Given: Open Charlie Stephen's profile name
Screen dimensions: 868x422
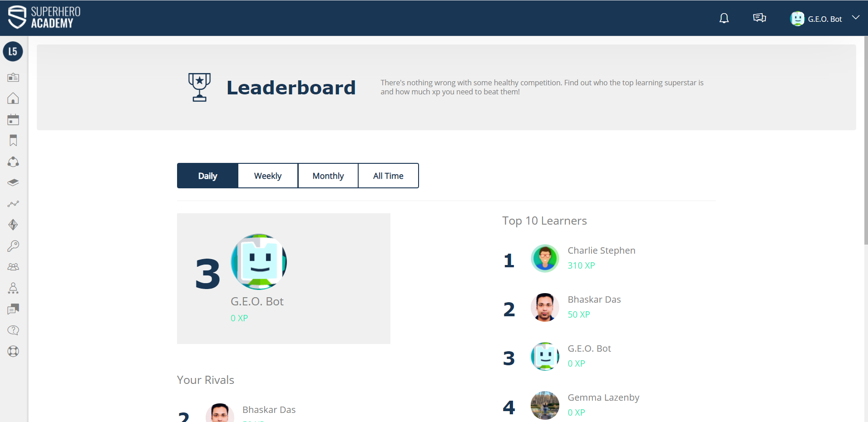Looking at the screenshot, I should point(601,250).
